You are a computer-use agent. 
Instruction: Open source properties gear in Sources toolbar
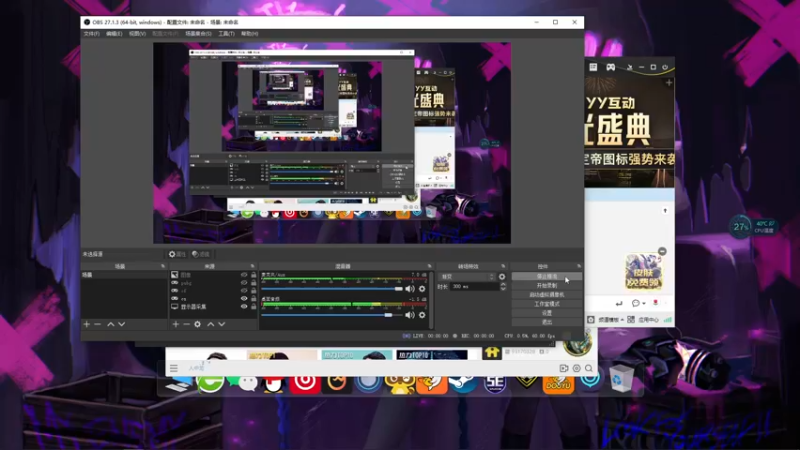[x=197, y=324]
